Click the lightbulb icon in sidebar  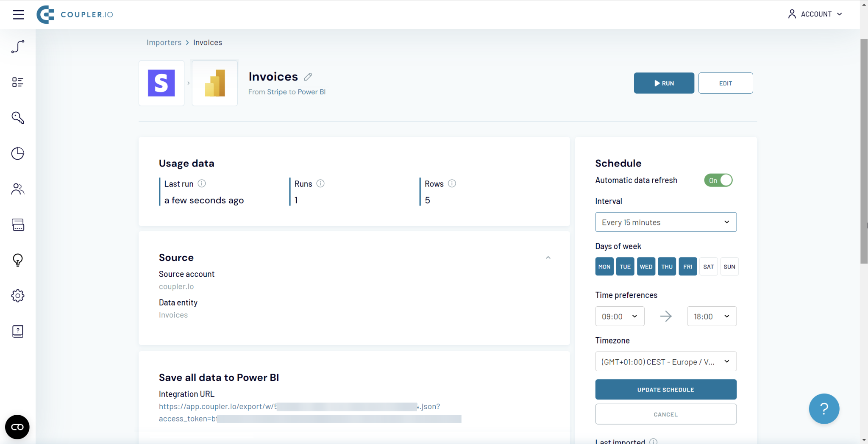(18, 260)
